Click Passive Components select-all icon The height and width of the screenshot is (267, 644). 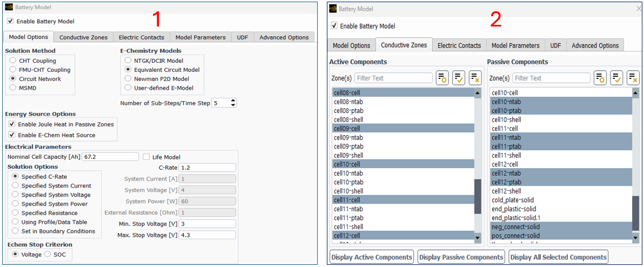[x=616, y=78]
